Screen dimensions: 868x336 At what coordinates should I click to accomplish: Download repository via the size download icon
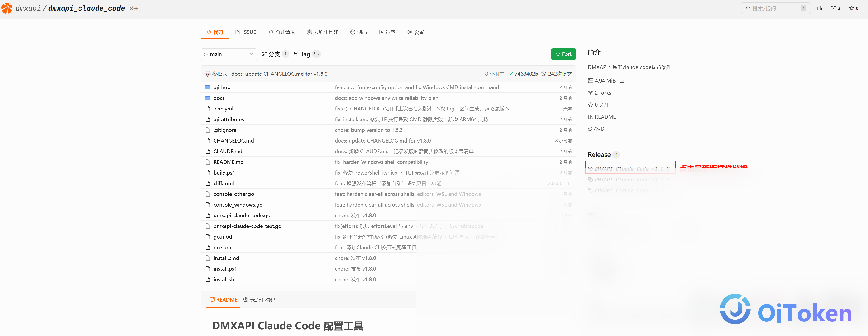coord(622,81)
